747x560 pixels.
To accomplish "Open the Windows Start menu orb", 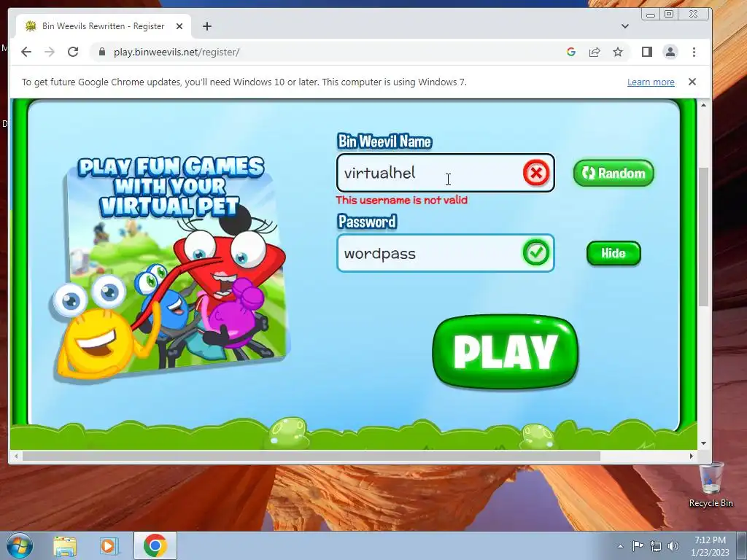I will click(x=20, y=545).
